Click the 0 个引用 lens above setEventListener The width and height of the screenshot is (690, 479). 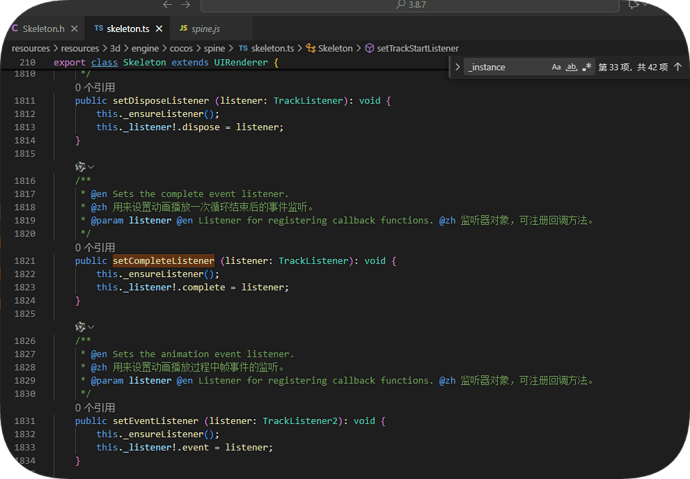coord(95,407)
